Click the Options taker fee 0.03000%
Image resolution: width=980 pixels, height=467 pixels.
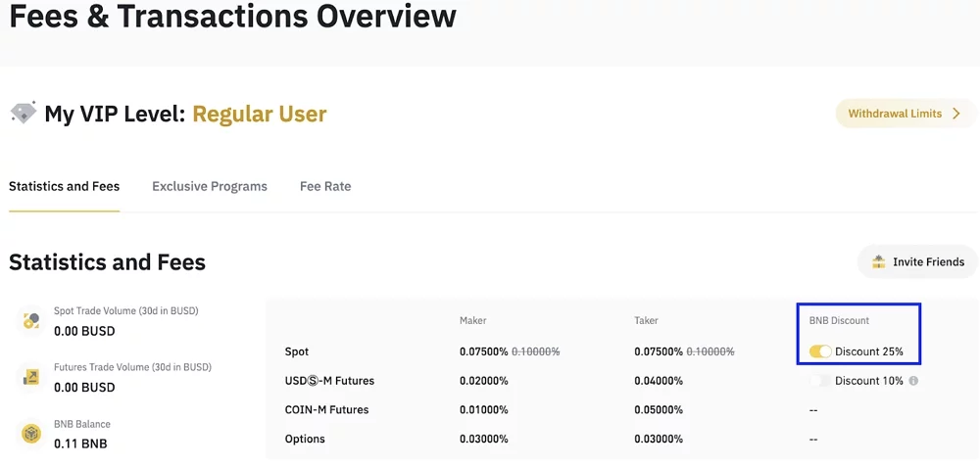point(659,439)
